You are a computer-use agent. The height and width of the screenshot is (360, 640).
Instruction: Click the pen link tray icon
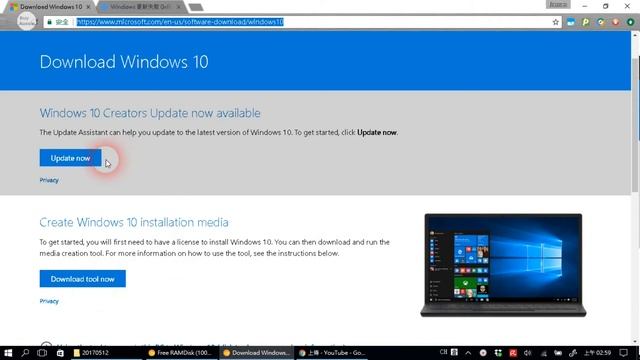pyautogui.click(x=573, y=353)
